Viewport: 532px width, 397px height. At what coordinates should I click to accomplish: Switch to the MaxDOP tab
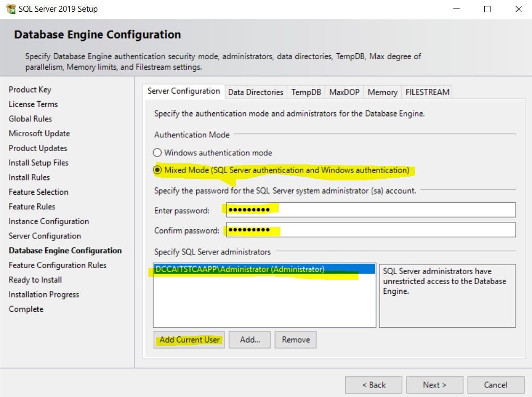point(344,92)
